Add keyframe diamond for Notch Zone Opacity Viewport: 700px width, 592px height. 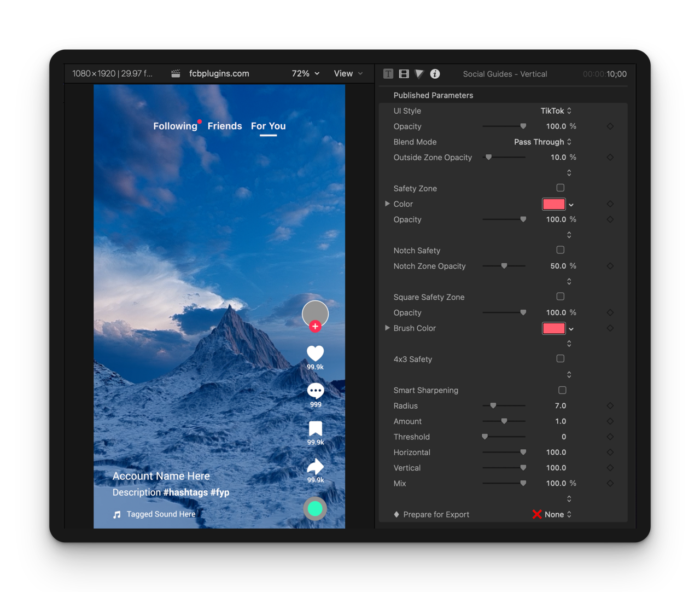point(610,266)
